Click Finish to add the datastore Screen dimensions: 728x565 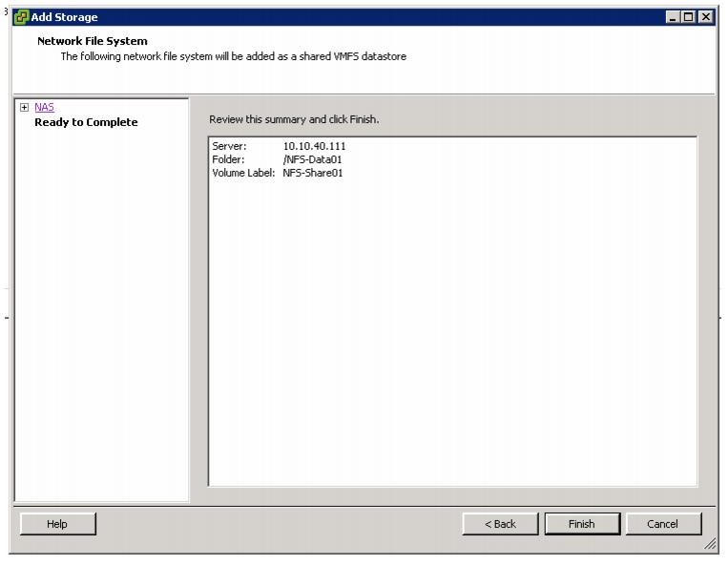click(x=582, y=524)
